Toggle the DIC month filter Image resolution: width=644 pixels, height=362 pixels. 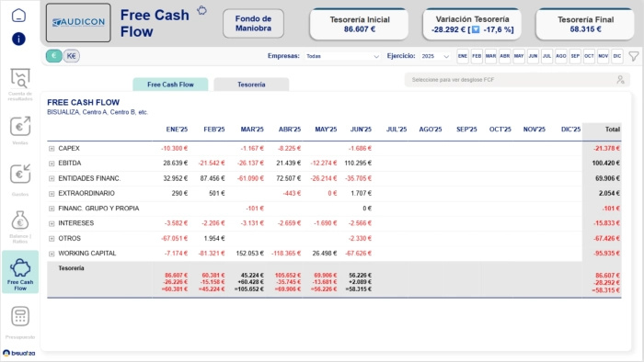pyautogui.click(x=617, y=56)
